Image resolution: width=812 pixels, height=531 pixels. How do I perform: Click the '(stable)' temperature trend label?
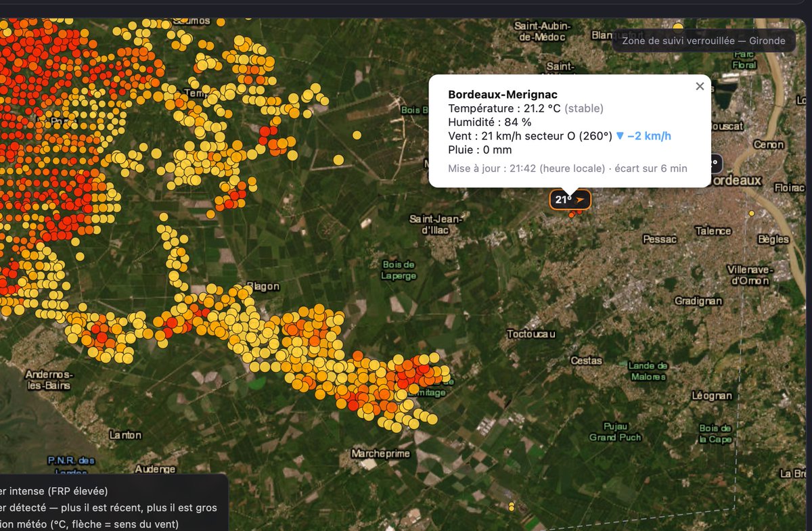click(584, 108)
